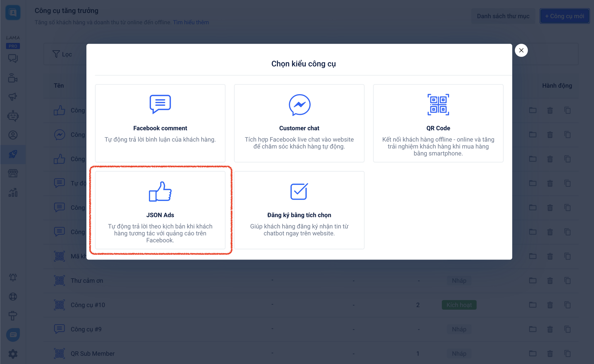
Task: Select the QR Code tool card
Action: (438, 123)
